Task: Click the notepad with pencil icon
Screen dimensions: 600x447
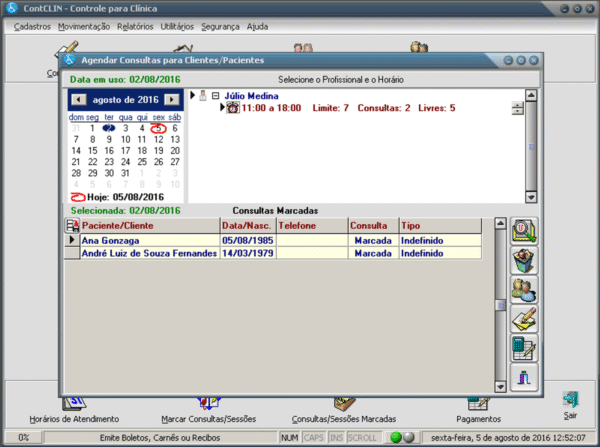Action: pos(524,319)
